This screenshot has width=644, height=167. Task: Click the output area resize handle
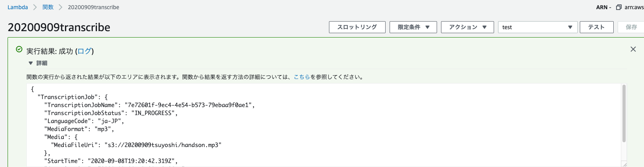[x=624, y=164]
